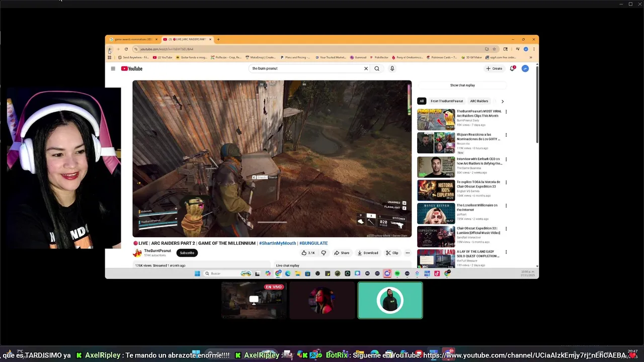Clear the search box with the X
The image size is (644, 362).
(366, 68)
